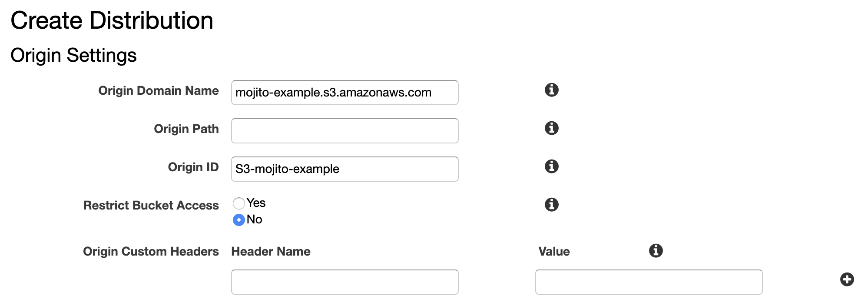Select the Origin ID text box
This screenshot has height=306, width=868.
pos(345,169)
